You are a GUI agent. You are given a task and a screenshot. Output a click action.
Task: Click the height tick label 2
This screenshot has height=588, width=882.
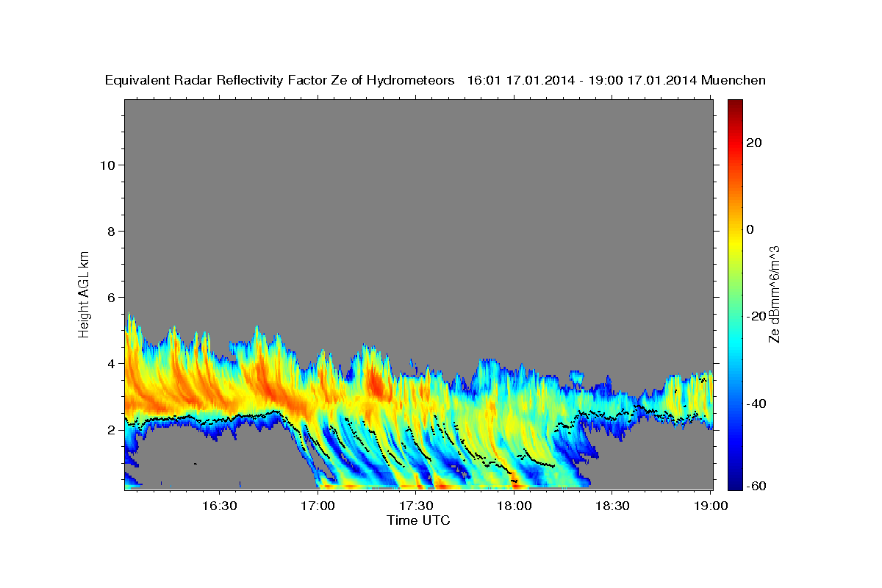pyautogui.click(x=110, y=429)
